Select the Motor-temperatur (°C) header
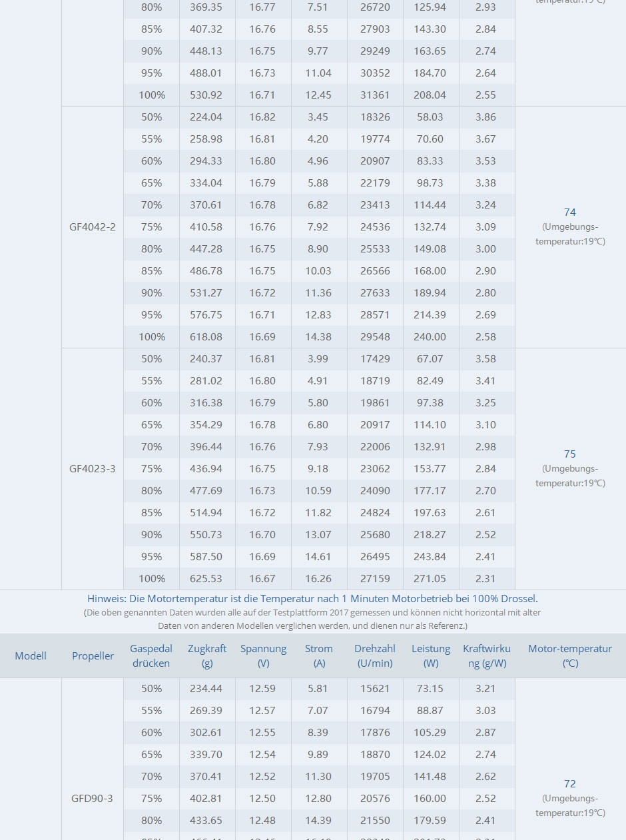The image size is (626, 840). coord(570,655)
